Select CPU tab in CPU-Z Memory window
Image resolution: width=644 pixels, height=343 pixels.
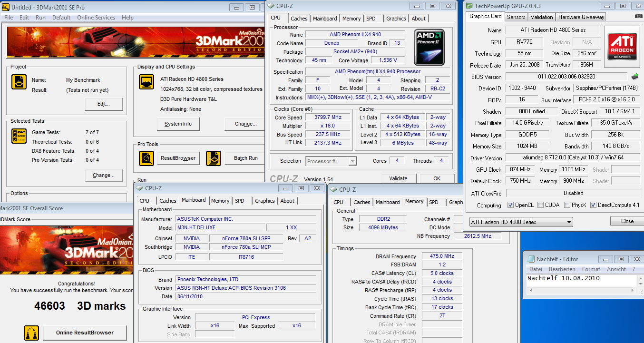(339, 202)
